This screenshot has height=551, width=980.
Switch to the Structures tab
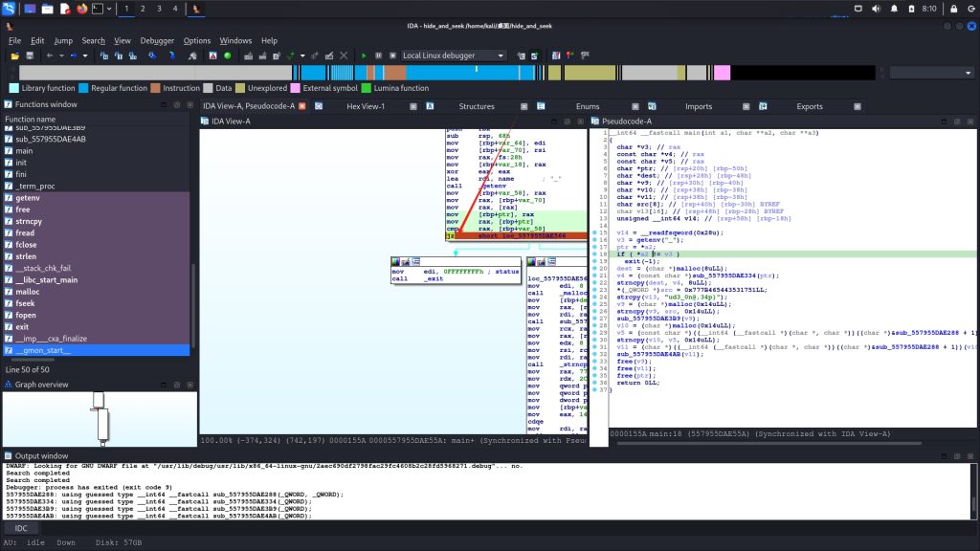pos(477,106)
